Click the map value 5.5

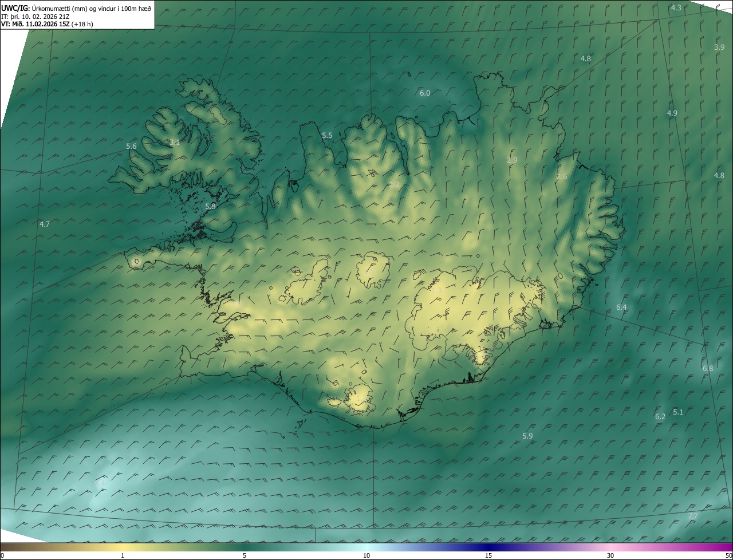click(327, 135)
